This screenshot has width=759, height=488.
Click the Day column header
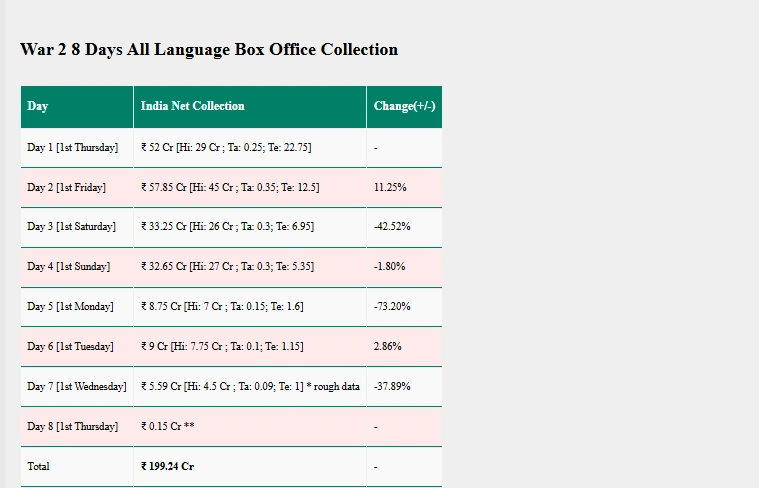coord(38,106)
